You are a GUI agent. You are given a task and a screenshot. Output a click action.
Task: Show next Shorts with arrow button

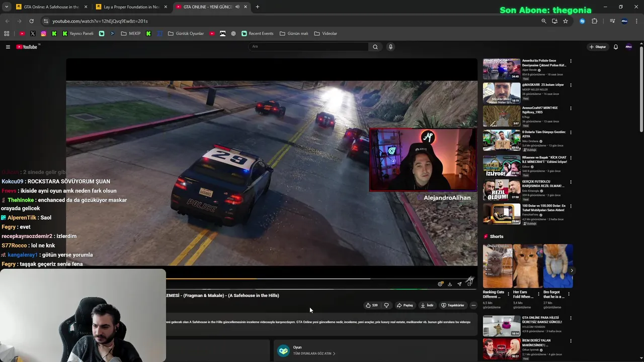572,270
